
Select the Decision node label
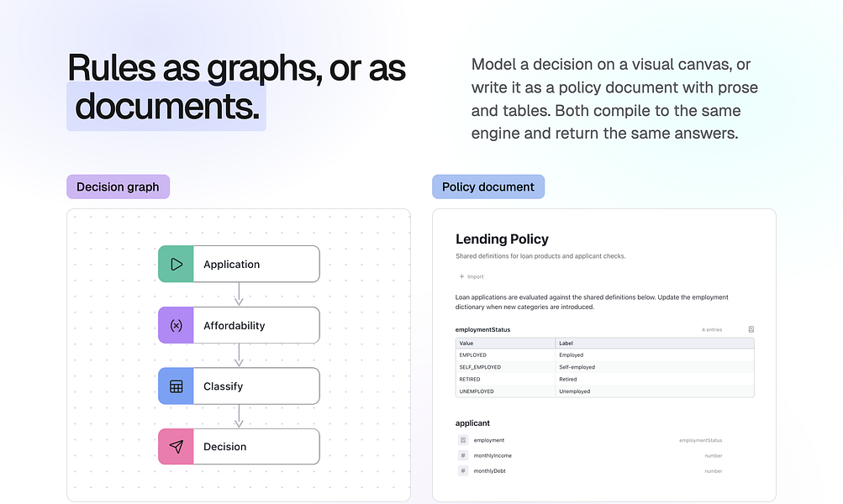click(x=224, y=447)
